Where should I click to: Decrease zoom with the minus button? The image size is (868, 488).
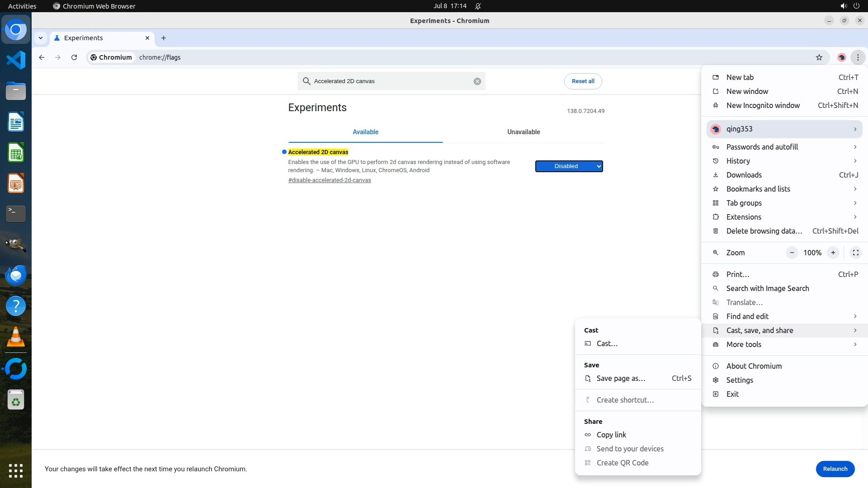(792, 253)
